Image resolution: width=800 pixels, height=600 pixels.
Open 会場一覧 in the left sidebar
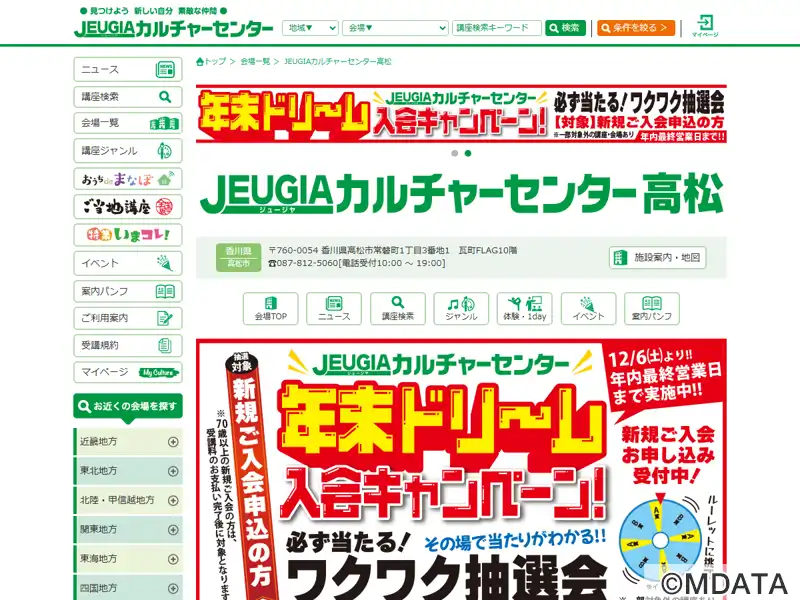(128, 123)
